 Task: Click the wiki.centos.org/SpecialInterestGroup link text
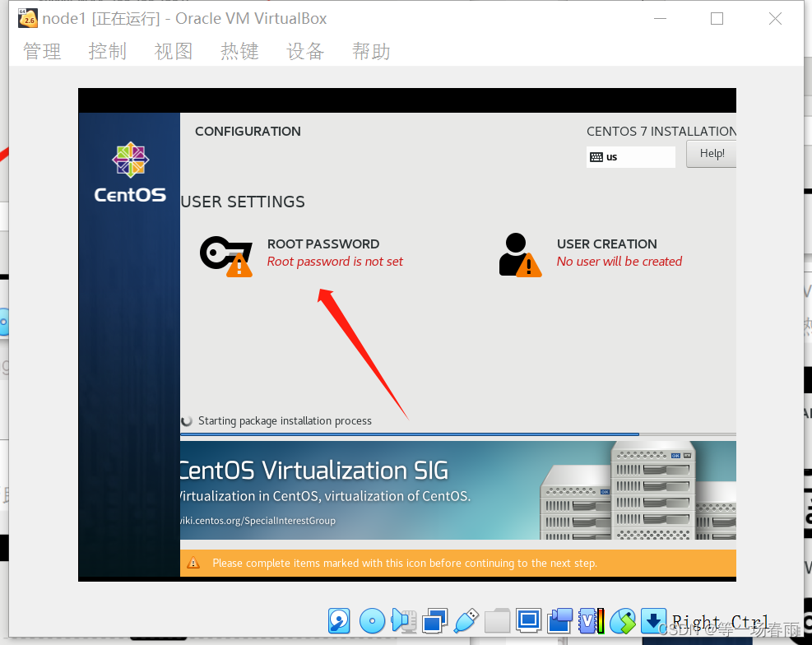click(258, 521)
